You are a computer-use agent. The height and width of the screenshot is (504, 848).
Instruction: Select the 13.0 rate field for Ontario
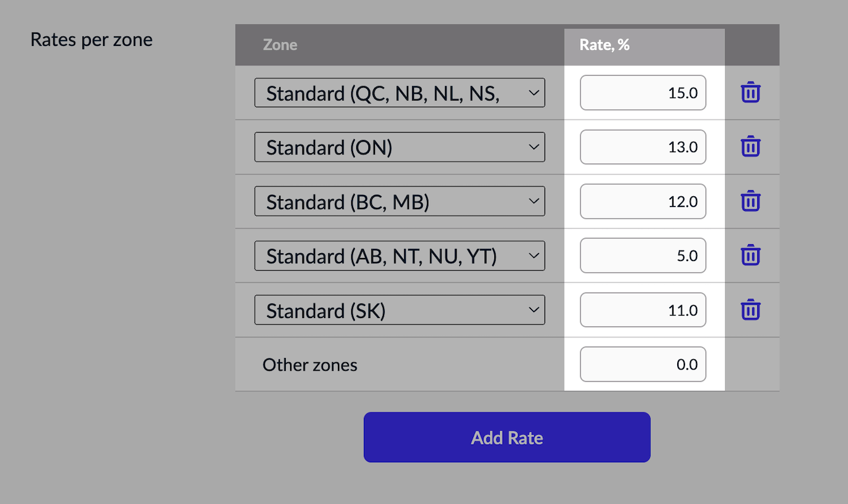click(643, 147)
